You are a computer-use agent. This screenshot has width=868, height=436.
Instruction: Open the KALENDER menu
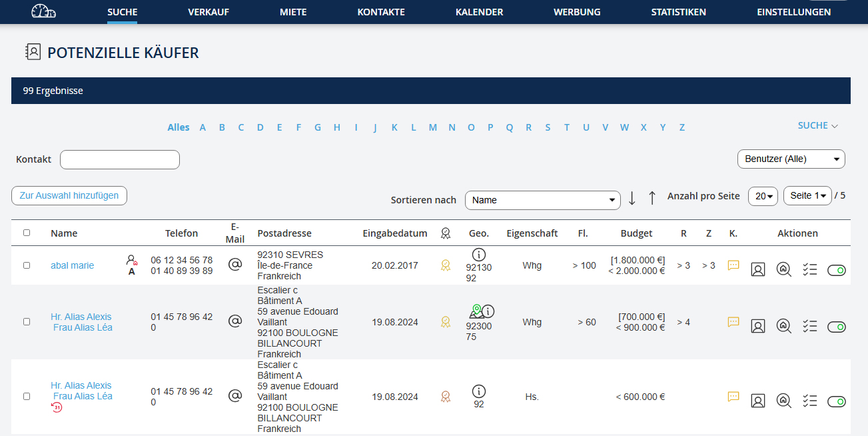479,12
